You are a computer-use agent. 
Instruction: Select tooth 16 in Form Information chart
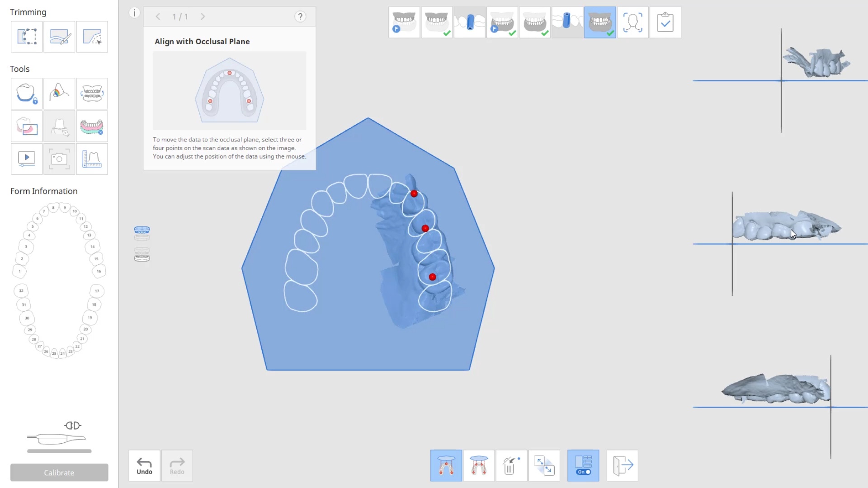click(x=99, y=271)
